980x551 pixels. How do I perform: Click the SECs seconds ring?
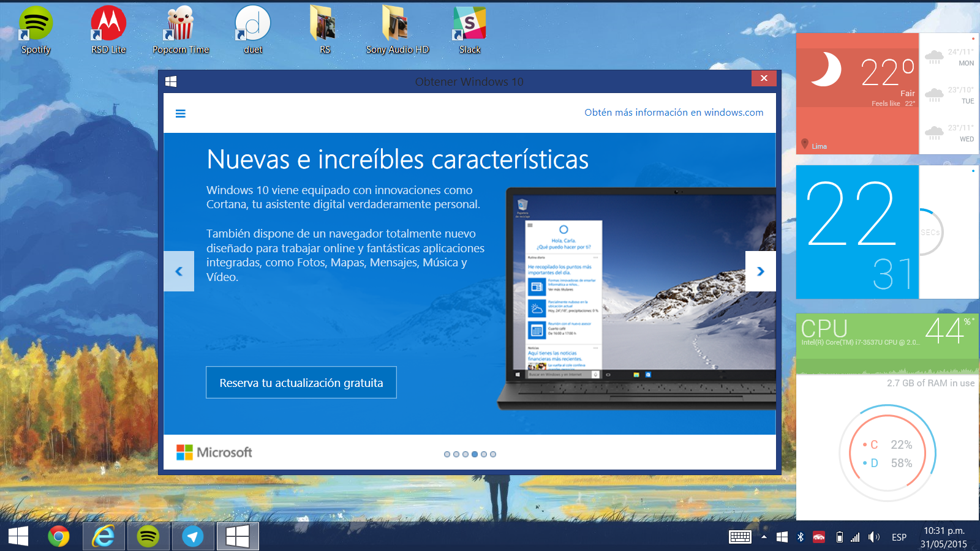point(930,232)
